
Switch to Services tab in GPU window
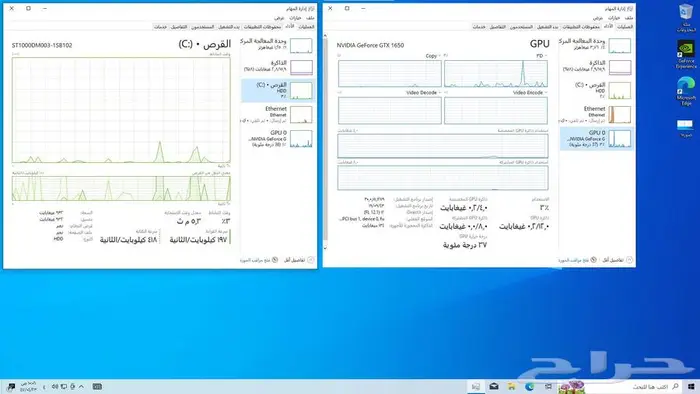(479, 27)
